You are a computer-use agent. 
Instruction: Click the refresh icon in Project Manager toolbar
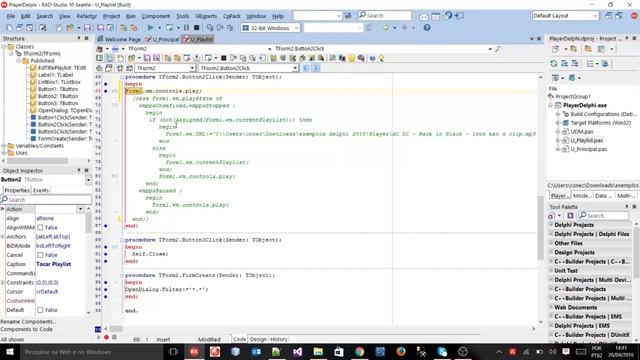[553, 64]
